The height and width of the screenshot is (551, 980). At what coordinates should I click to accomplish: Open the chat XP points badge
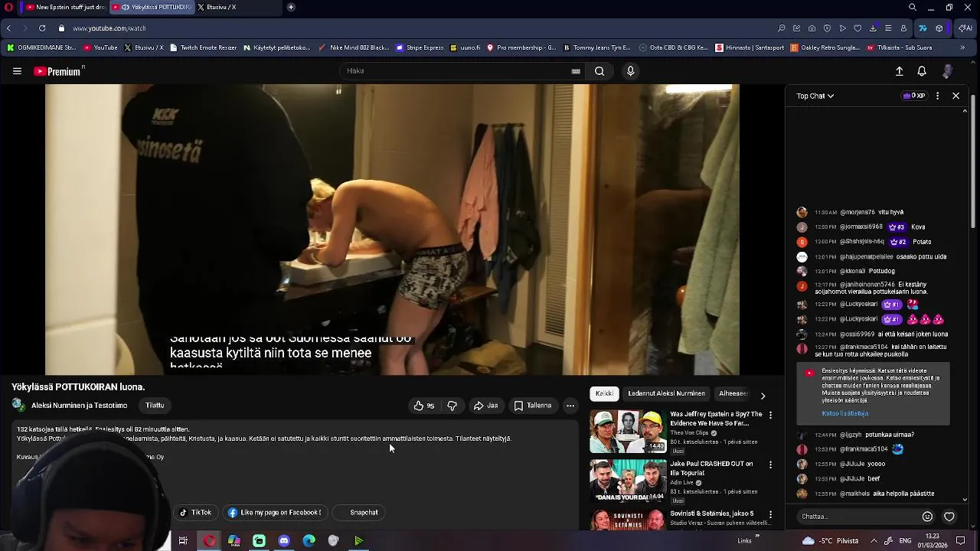tap(913, 96)
